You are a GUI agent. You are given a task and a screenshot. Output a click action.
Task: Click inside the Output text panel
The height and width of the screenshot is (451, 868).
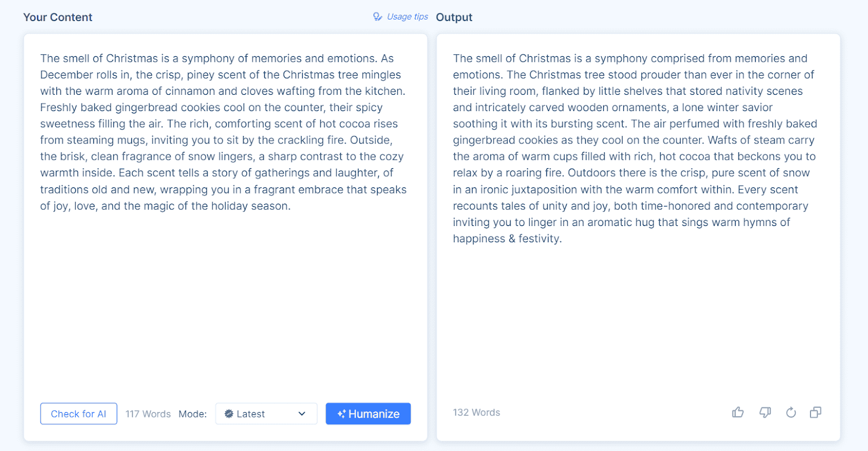click(638, 217)
